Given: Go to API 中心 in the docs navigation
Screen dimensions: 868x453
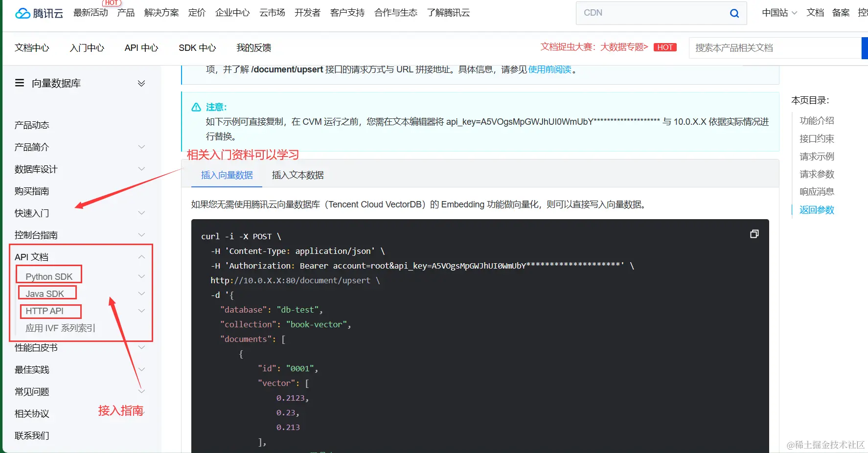Looking at the screenshot, I should tap(141, 47).
